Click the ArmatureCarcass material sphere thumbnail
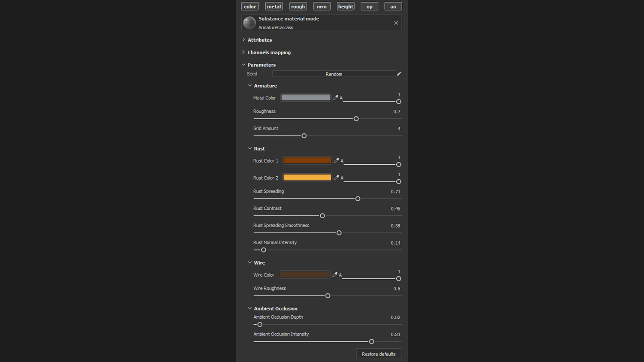 click(249, 23)
